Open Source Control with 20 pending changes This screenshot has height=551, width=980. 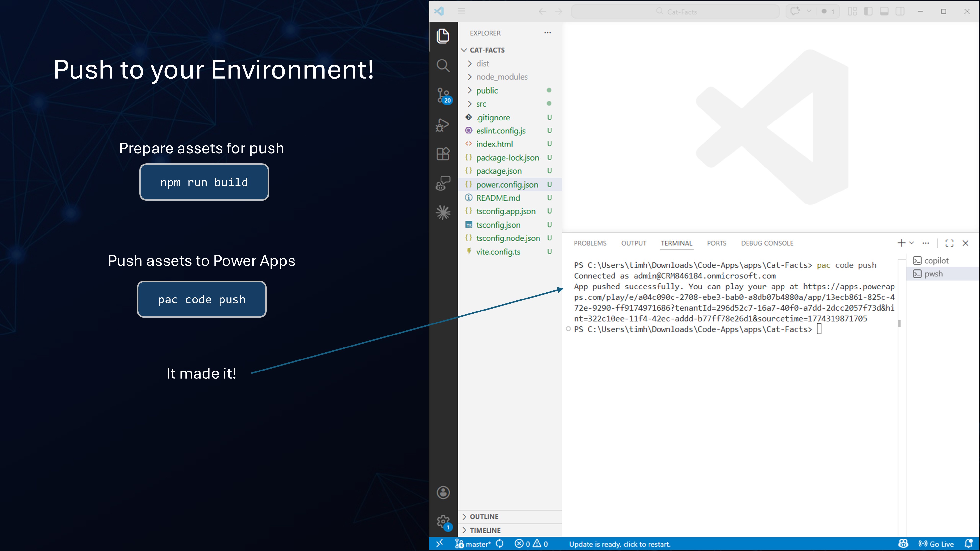[443, 96]
